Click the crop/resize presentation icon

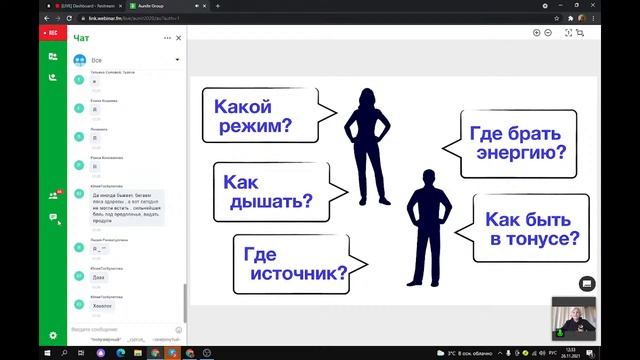pyautogui.click(x=580, y=33)
